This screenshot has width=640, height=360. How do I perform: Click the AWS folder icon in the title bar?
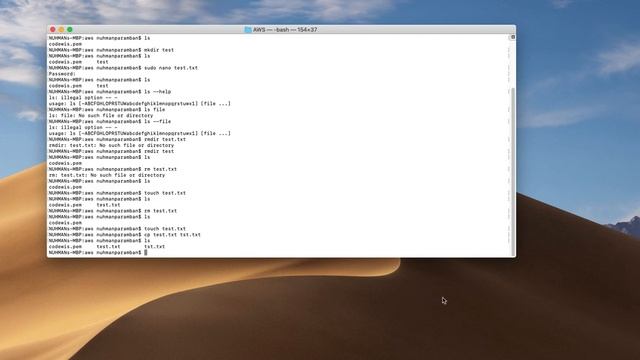click(248, 30)
